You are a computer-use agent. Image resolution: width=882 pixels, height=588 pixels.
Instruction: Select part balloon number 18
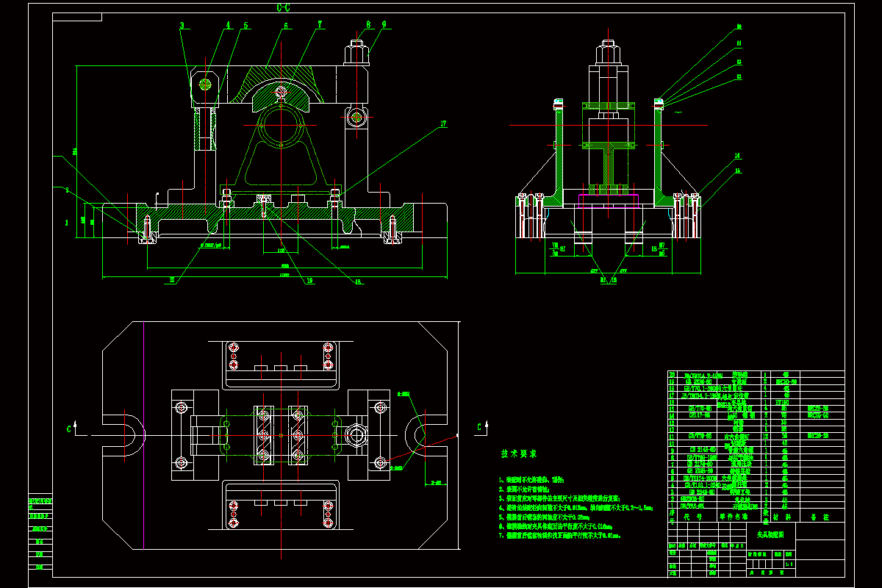click(x=358, y=282)
